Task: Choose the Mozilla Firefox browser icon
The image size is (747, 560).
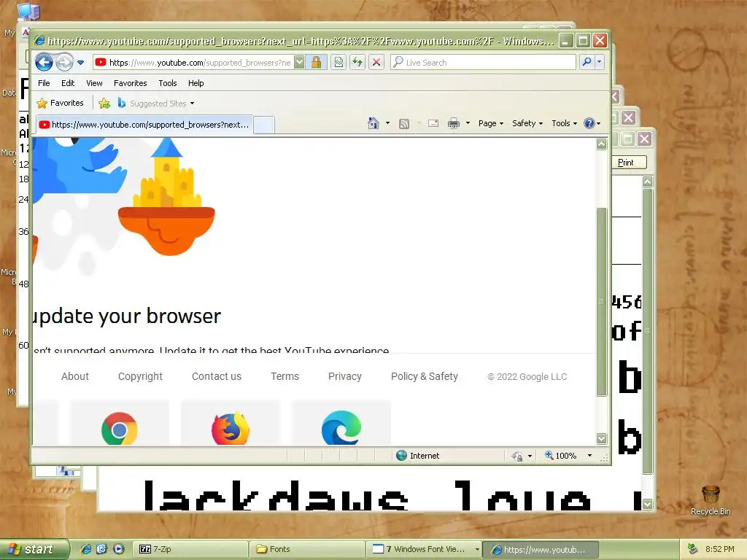Action: (x=231, y=428)
